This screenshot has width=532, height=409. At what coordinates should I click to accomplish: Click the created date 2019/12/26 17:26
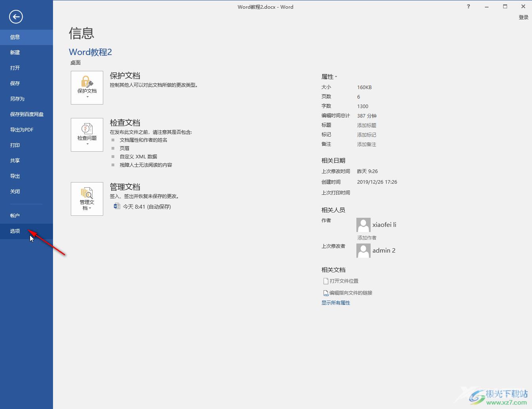pyautogui.click(x=377, y=182)
